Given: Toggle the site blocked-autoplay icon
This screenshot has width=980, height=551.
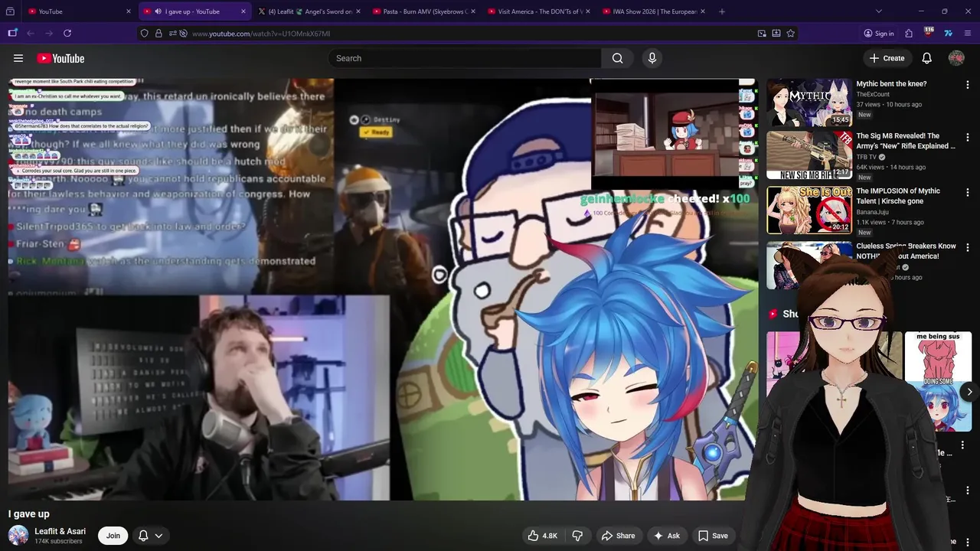Looking at the screenshot, I should [x=184, y=34].
